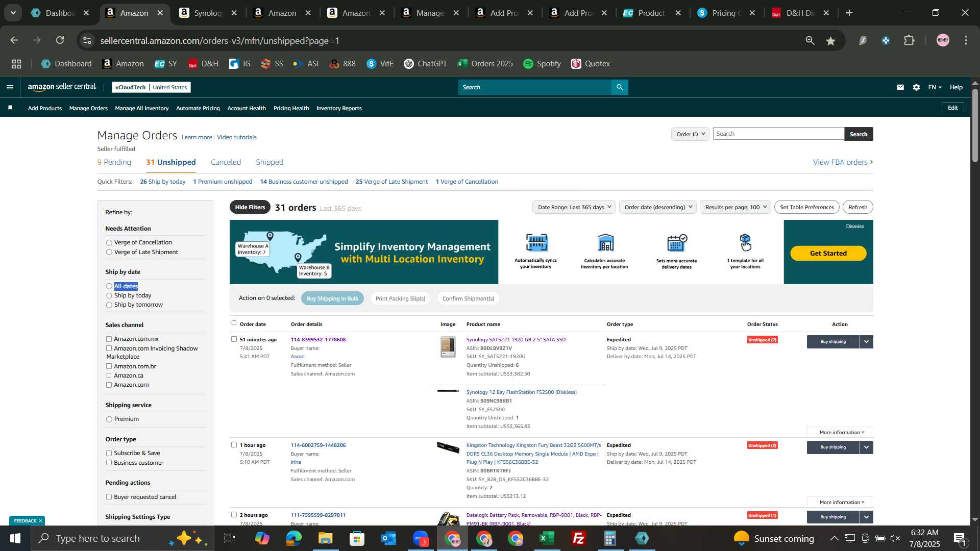Open Outlook from the taskbar
The height and width of the screenshot is (551, 980).
click(388, 538)
